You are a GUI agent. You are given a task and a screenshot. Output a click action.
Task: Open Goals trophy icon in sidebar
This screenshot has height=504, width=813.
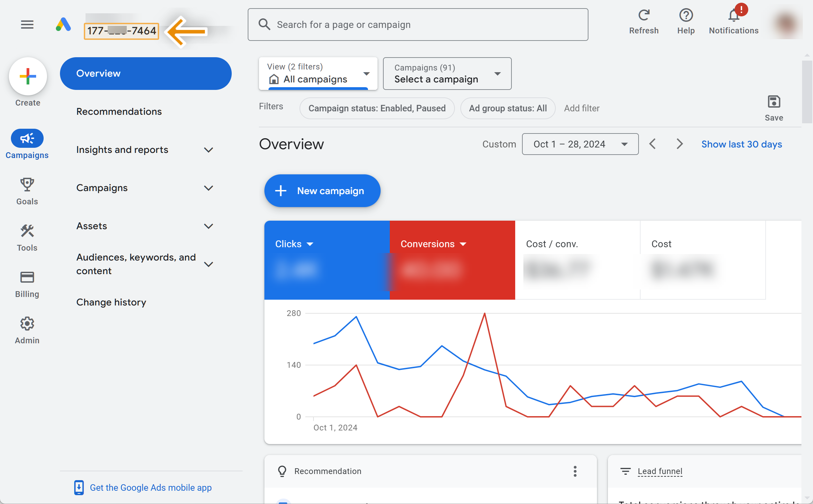point(27,185)
